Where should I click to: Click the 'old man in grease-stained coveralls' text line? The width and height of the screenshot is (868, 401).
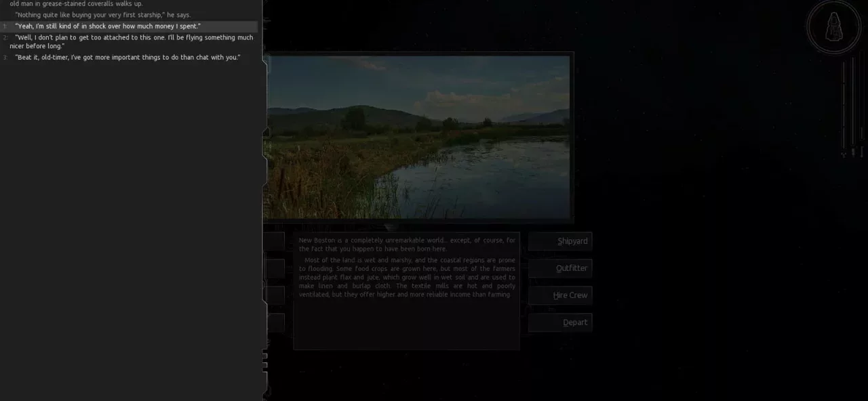77,3
